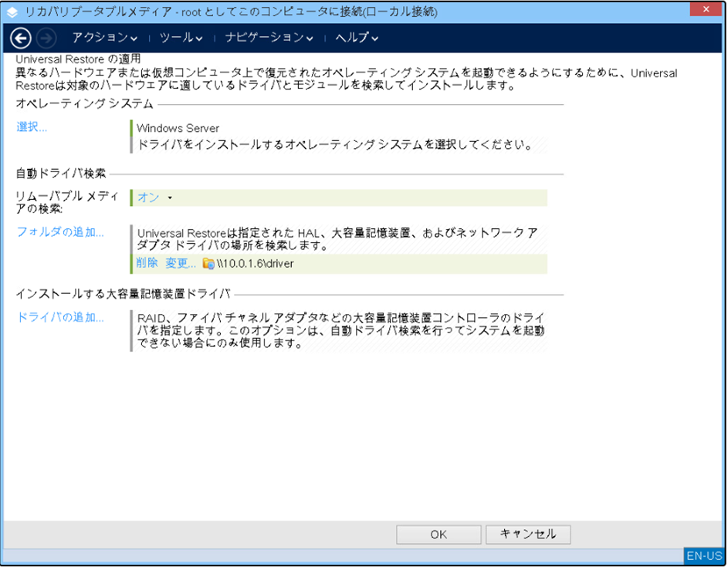The height and width of the screenshot is (567, 728).
Task: Click the application icon in the title bar
Action: click(12, 12)
